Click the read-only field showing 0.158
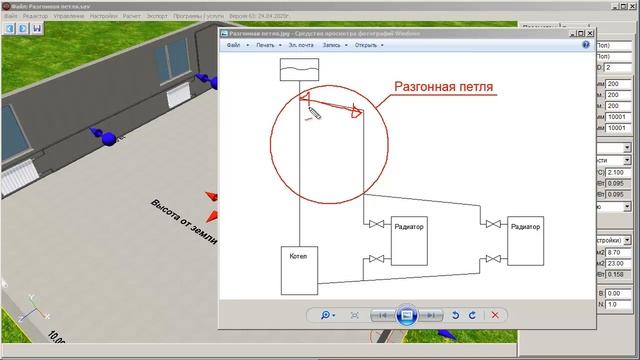640x360 pixels. (618, 275)
